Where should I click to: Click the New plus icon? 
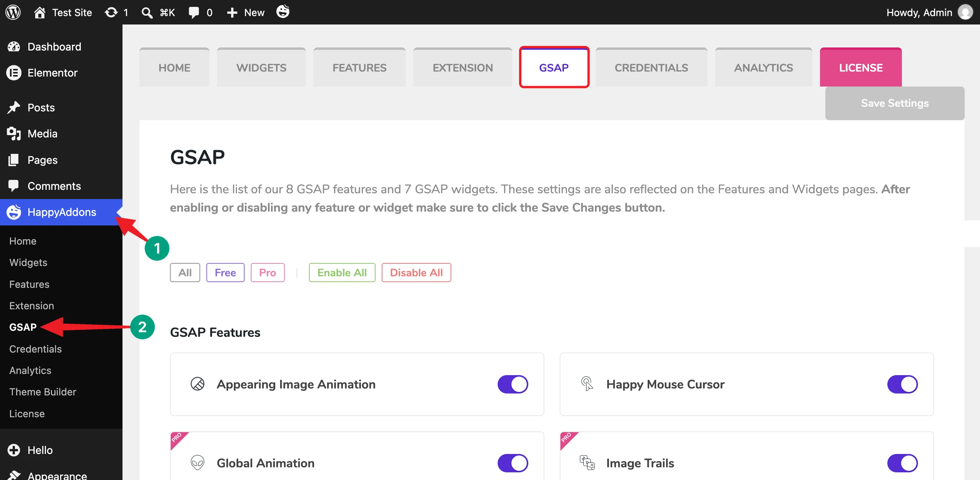pos(232,13)
